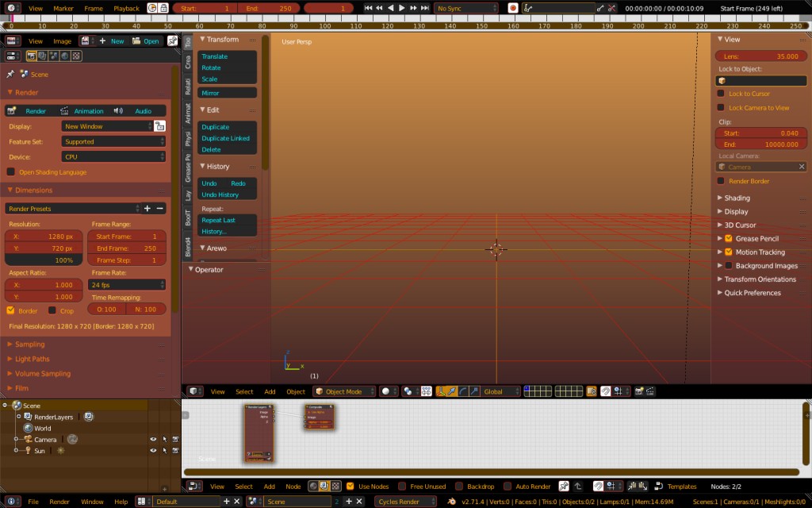Open the Object Mode dropdown
Screen dimensions: 812x508
344,391
